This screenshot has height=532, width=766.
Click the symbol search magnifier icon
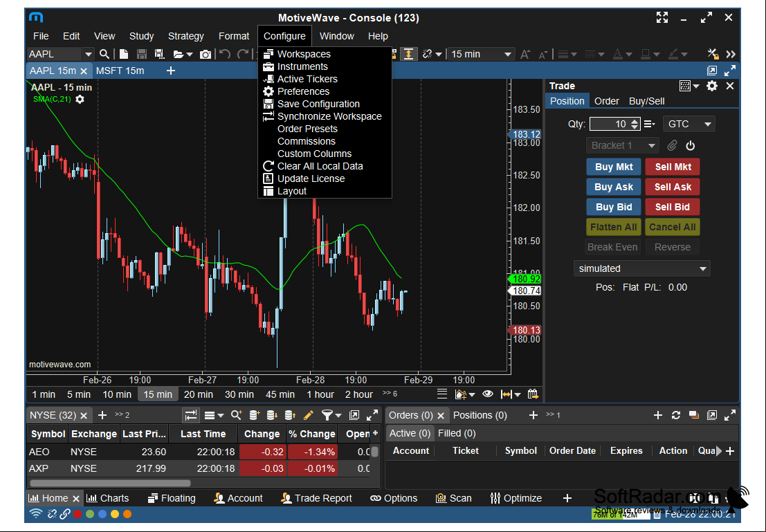tap(104, 54)
